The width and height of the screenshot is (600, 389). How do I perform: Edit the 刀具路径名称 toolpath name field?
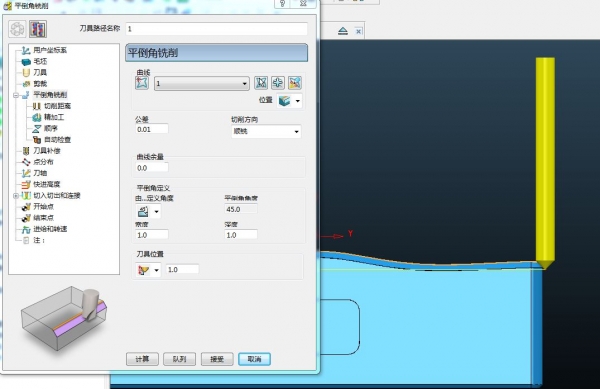tap(217, 29)
